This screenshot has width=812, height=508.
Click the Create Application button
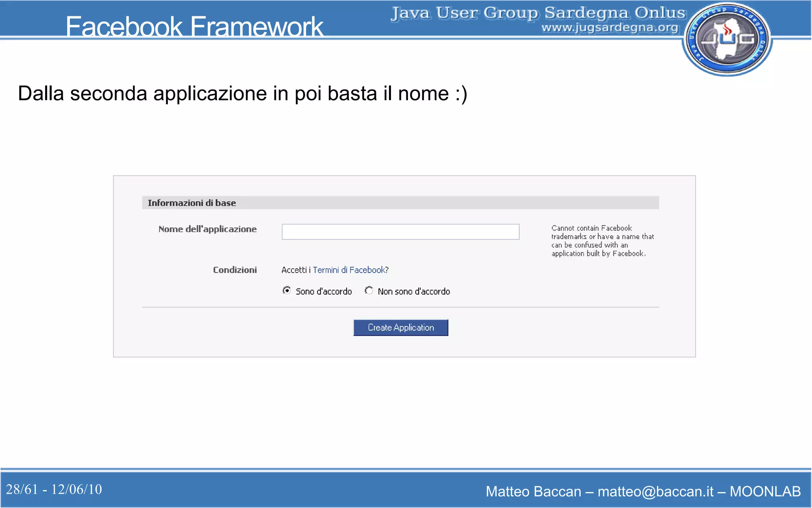pyautogui.click(x=401, y=327)
